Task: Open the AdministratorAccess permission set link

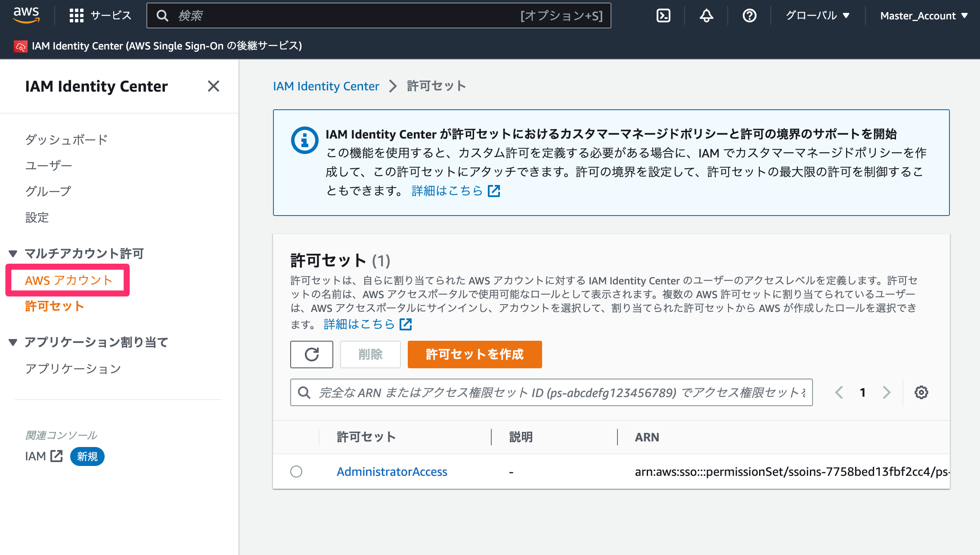Action: click(x=392, y=472)
